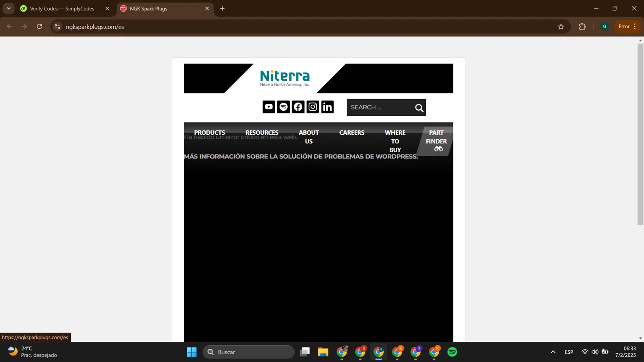Click the Niterra logo in header

285,78
